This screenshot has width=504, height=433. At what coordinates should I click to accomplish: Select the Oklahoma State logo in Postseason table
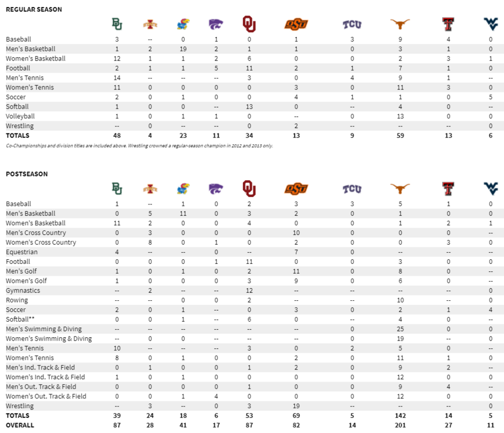(296, 189)
